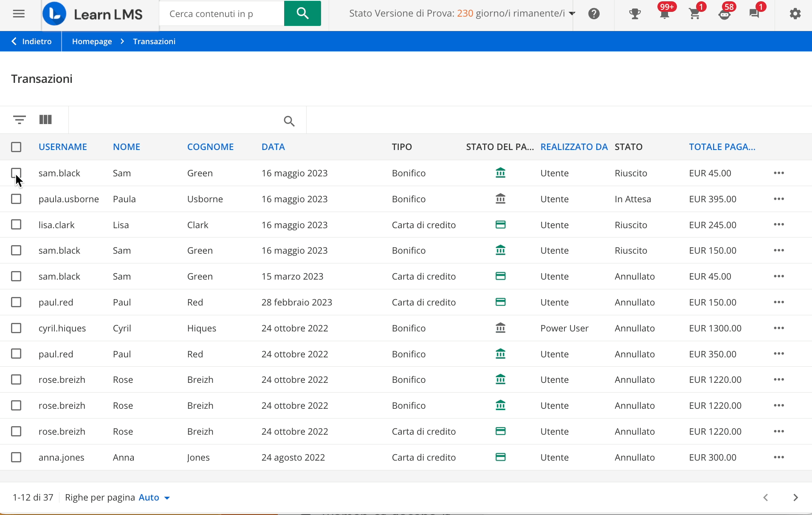Click the table search magnifier icon

pos(289,121)
